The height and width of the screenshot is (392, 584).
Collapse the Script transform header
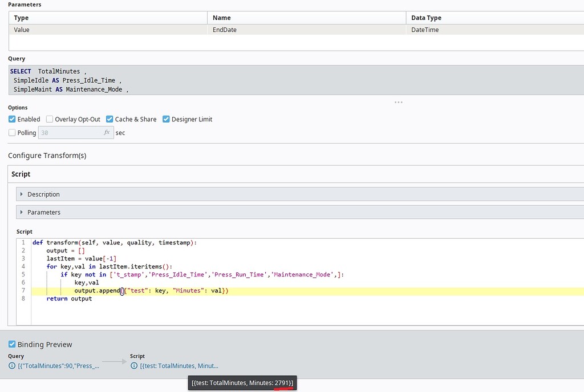[21, 174]
